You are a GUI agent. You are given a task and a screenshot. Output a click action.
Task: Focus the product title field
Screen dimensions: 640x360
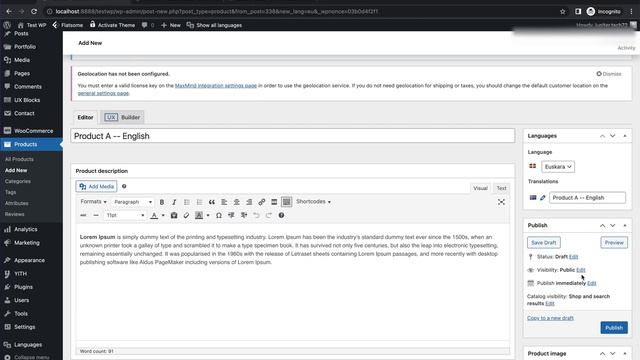click(293, 136)
